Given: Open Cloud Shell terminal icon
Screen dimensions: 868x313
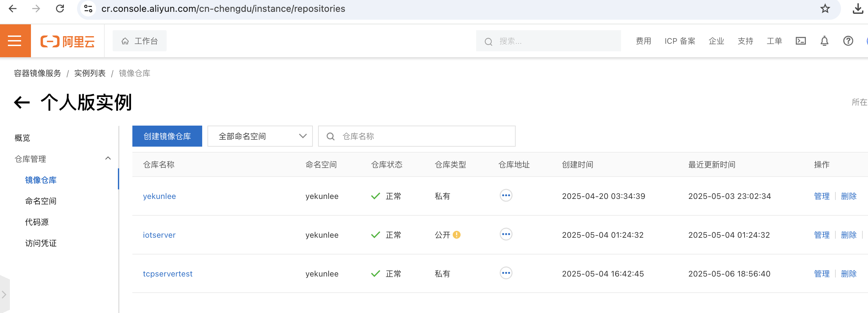Looking at the screenshot, I should pyautogui.click(x=800, y=41).
